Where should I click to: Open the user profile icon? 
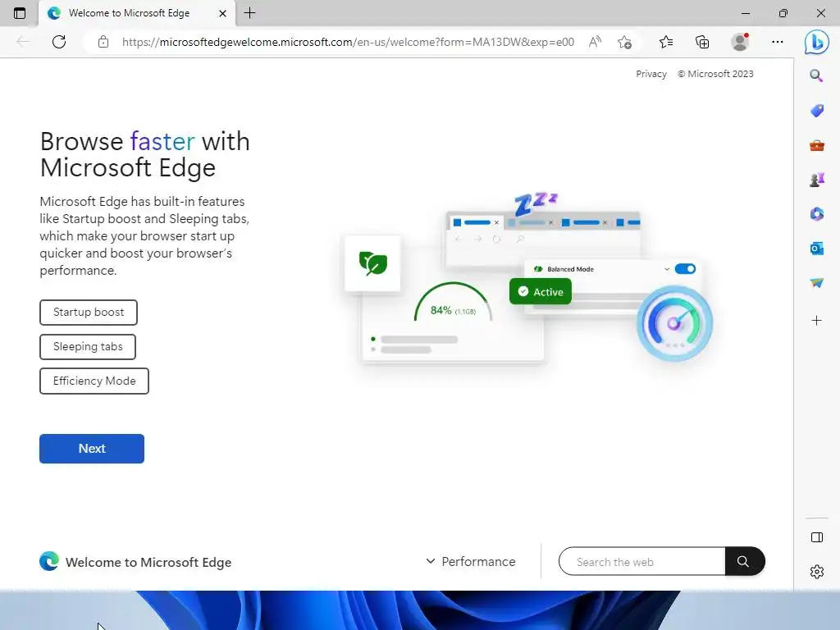(x=740, y=42)
